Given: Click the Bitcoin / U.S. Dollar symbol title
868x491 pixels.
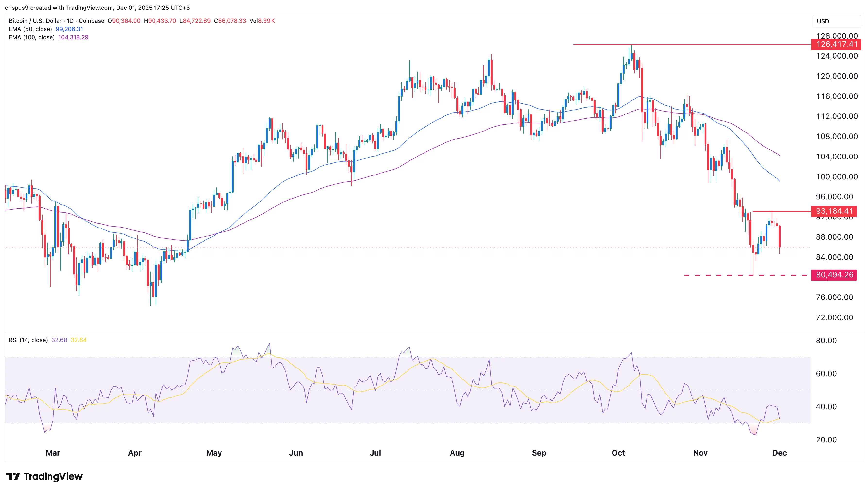Looking at the screenshot, I should [x=35, y=21].
